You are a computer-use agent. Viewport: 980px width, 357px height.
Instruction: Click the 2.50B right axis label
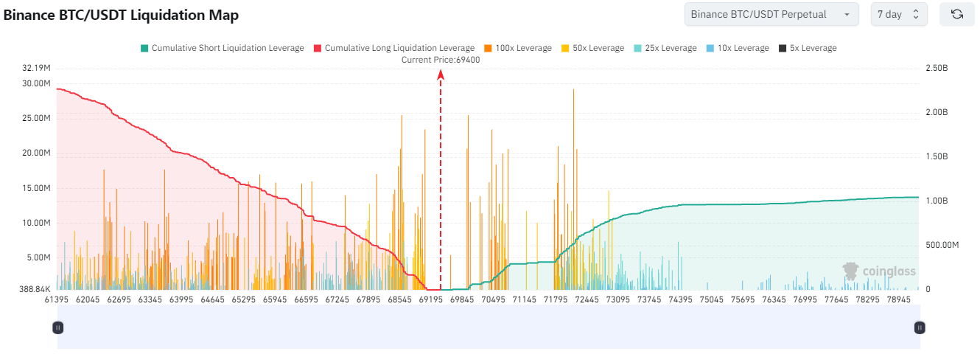[x=936, y=68]
